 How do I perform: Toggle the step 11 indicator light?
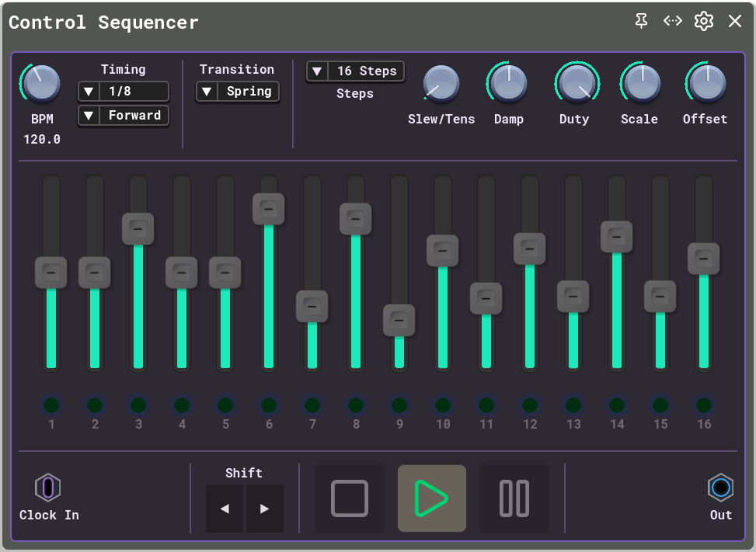486,405
